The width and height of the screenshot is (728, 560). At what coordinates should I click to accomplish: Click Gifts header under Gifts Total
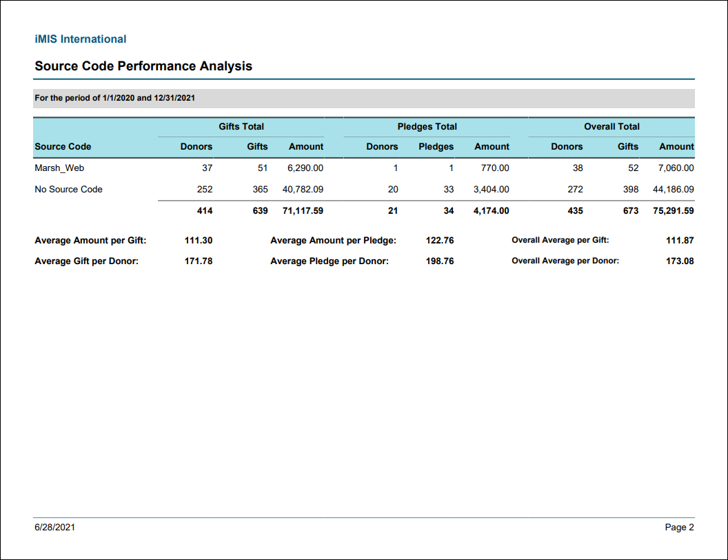[x=257, y=146]
